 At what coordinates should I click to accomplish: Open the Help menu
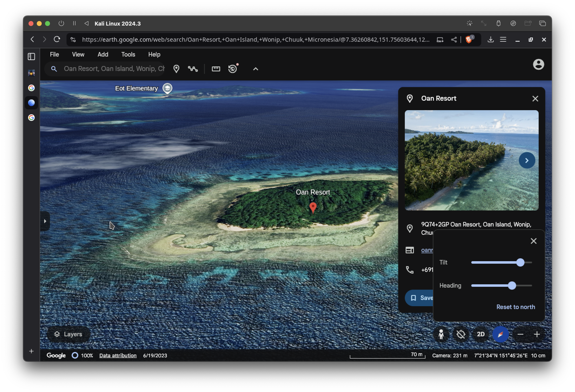pyautogui.click(x=154, y=54)
